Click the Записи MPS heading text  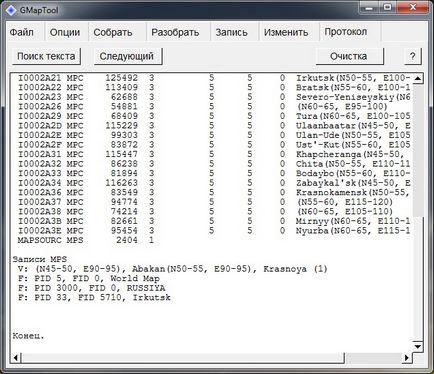click(x=40, y=259)
